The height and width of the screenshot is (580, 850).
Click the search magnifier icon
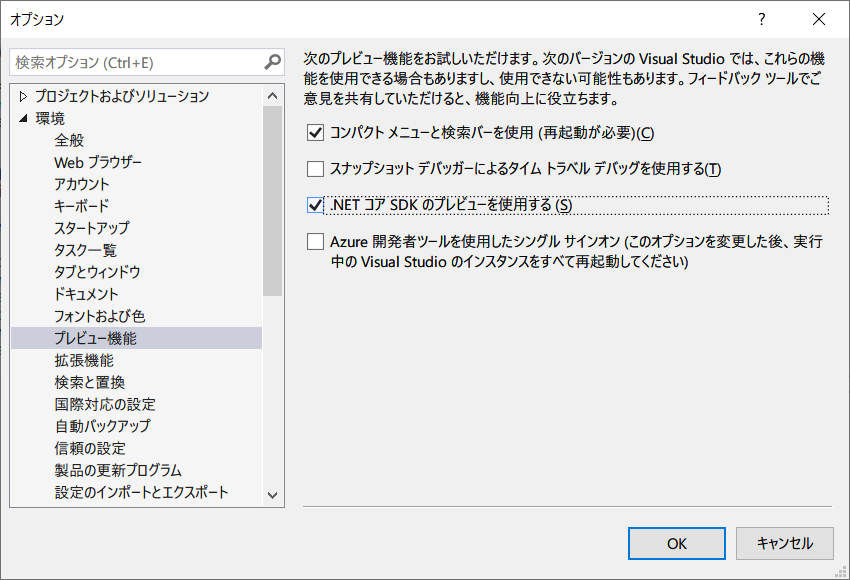(272, 62)
